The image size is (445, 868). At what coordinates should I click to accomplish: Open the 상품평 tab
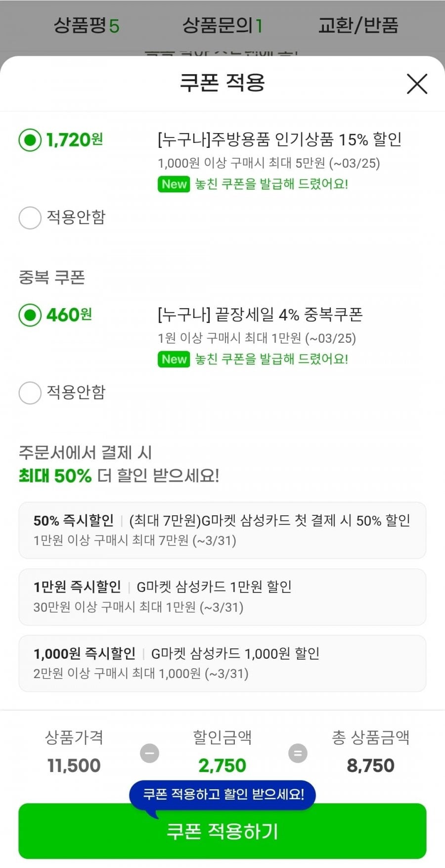click(x=87, y=25)
